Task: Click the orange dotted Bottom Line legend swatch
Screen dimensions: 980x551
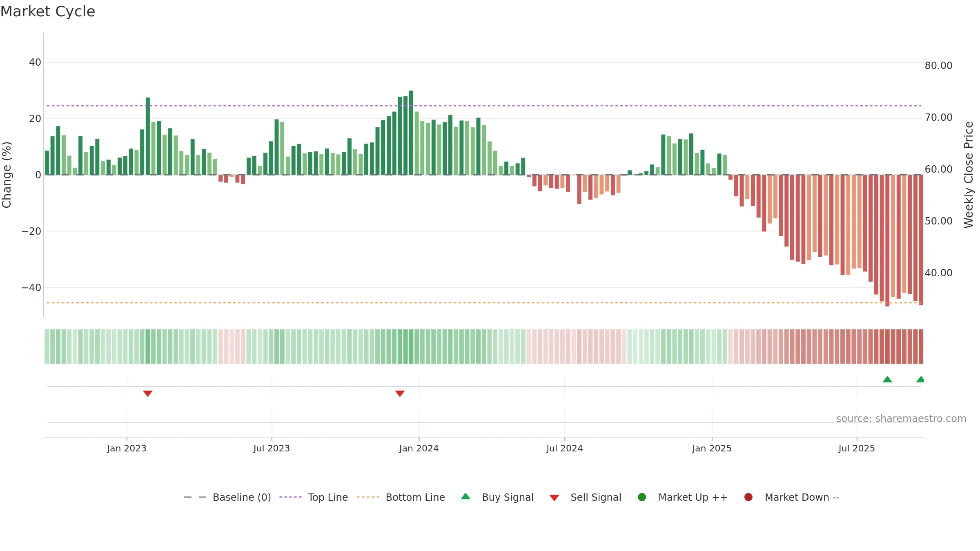Action: coord(368,497)
